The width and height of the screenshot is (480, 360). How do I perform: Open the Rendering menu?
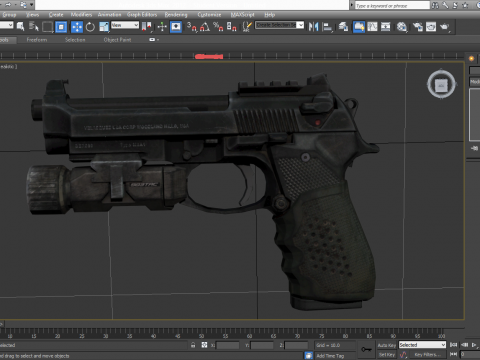[176, 15]
